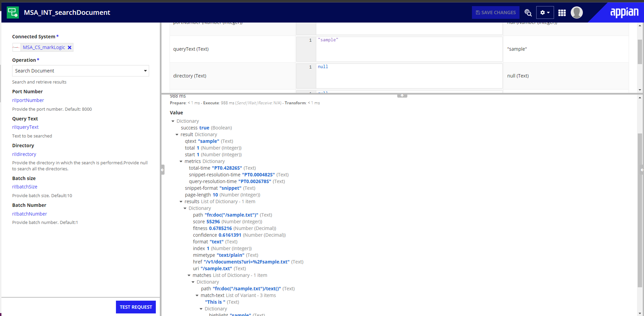Click the Save Changes button
644x316 pixels.
tap(496, 13)
